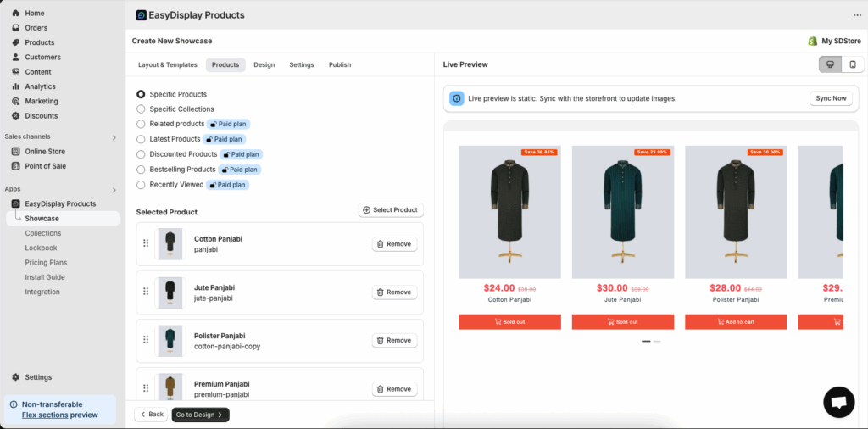Switch preview to mobile view
The width and height of the screenshot is (868, 429).
click(853, 64)
